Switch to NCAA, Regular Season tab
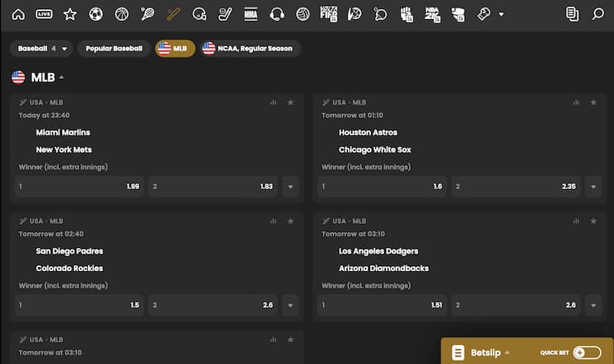The width and height of the screenshot is (614, 364). (249, 49)
